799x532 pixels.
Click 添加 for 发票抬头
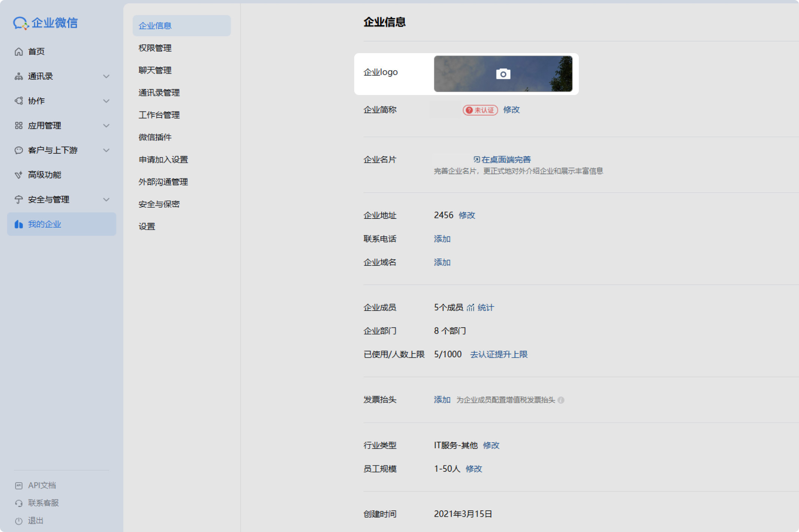pos(442,400)
